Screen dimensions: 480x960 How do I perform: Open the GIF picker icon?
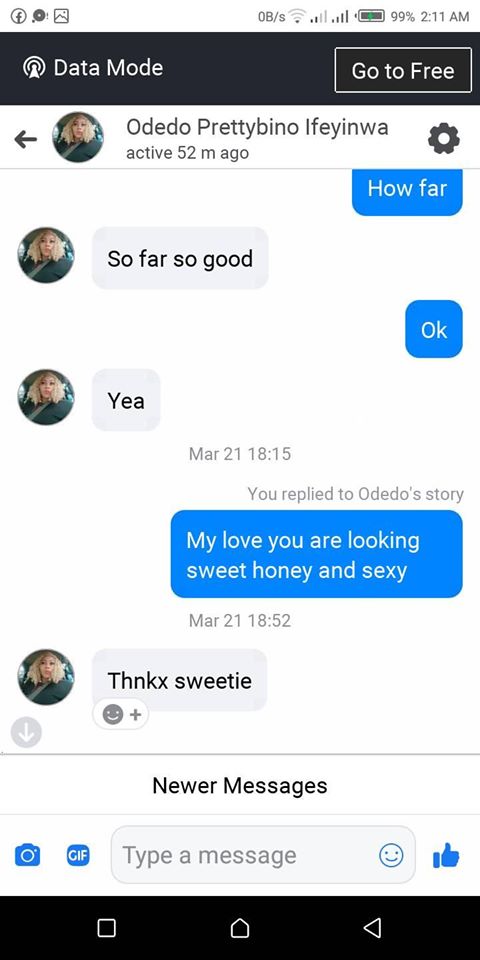point(78,855)
